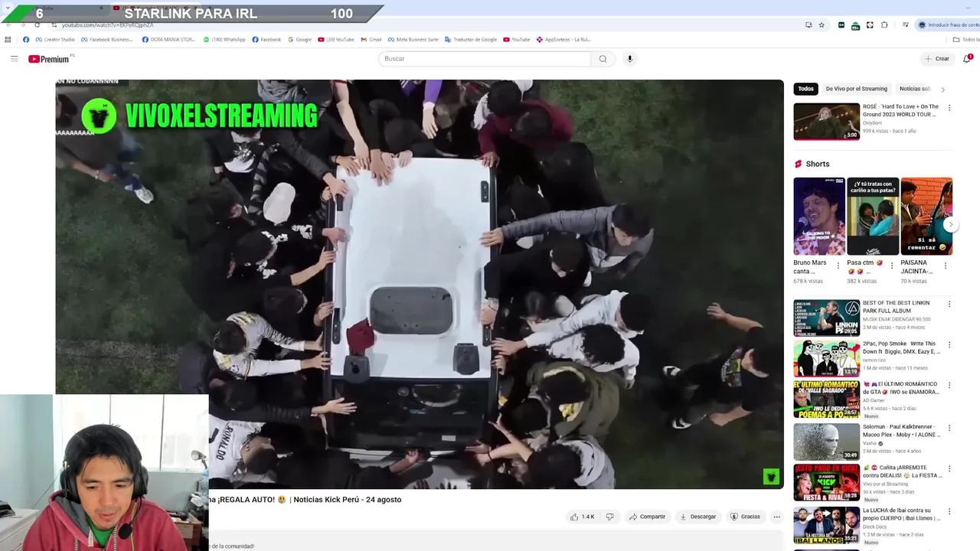
Task: Advance Shorts shelf with right arrow
Action: [950, 224]
